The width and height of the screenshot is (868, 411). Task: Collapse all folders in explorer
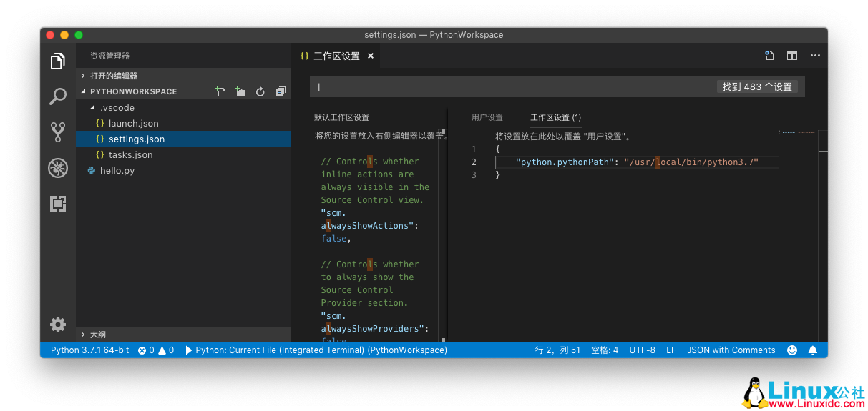(x=281, y=91)
